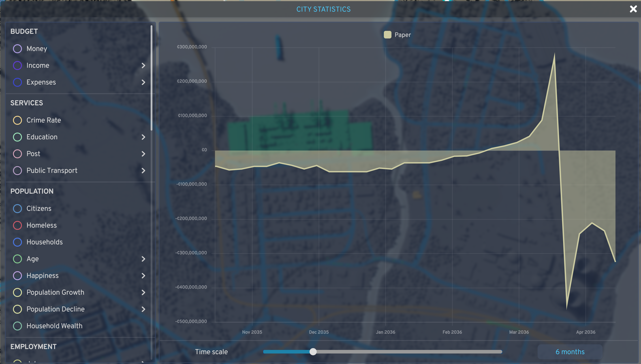Image resolution: width=641 pixels, height=364 pixels.
Task: Toggle the Public Transport statistic circle
Action: 17,171
